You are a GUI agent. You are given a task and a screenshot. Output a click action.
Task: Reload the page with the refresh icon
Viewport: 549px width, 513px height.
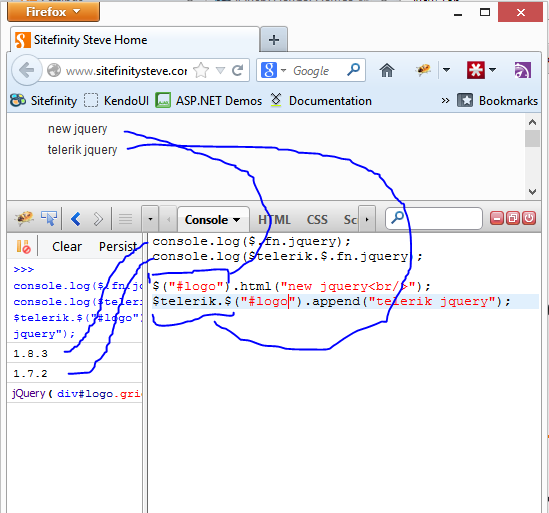(238, 70)
